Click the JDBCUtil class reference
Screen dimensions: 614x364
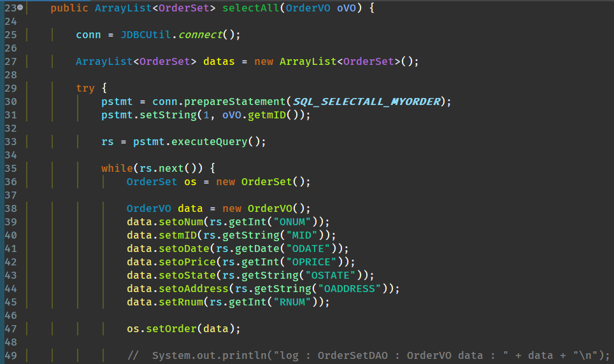click(x=146, y=35)
